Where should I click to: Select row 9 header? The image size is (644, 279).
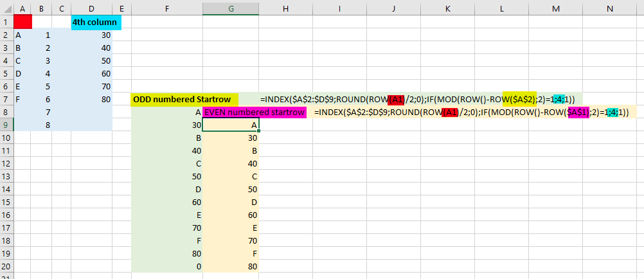[6, 125]
